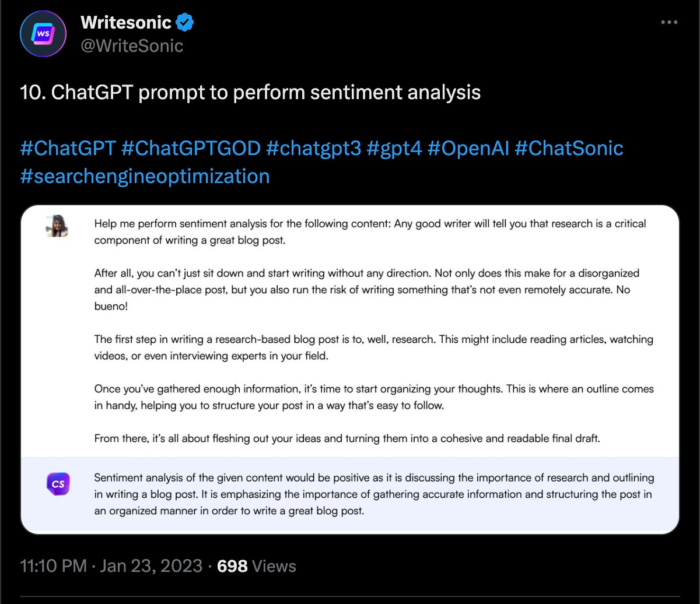Viewport: 700px width, 604px height.
Task: View the 698 Views count
Action: point(256,566)
